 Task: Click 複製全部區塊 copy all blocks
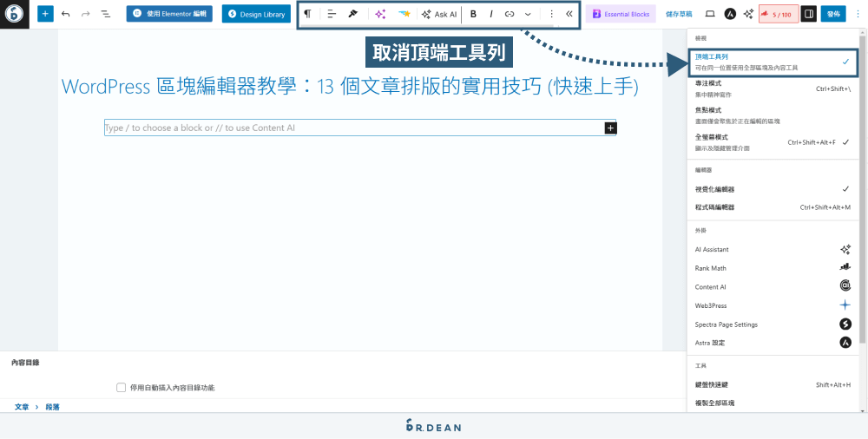tap(773, 403)
